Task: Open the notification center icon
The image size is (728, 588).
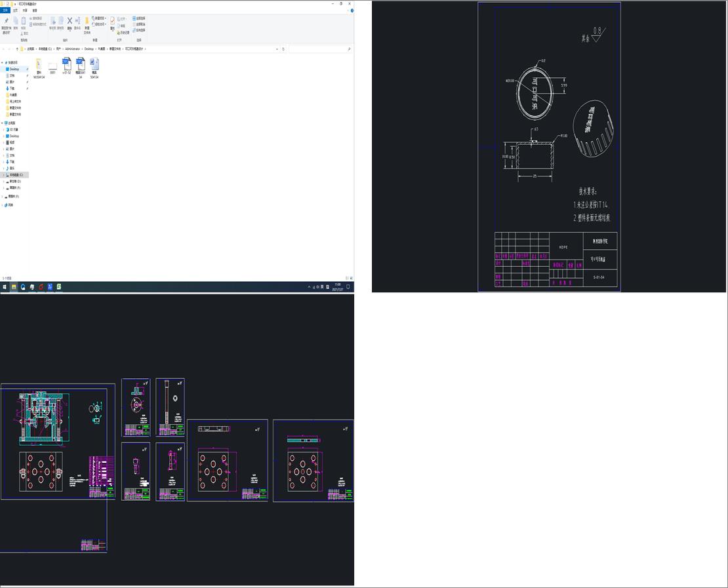Action: pyautogui.click(x=348, y=287)
